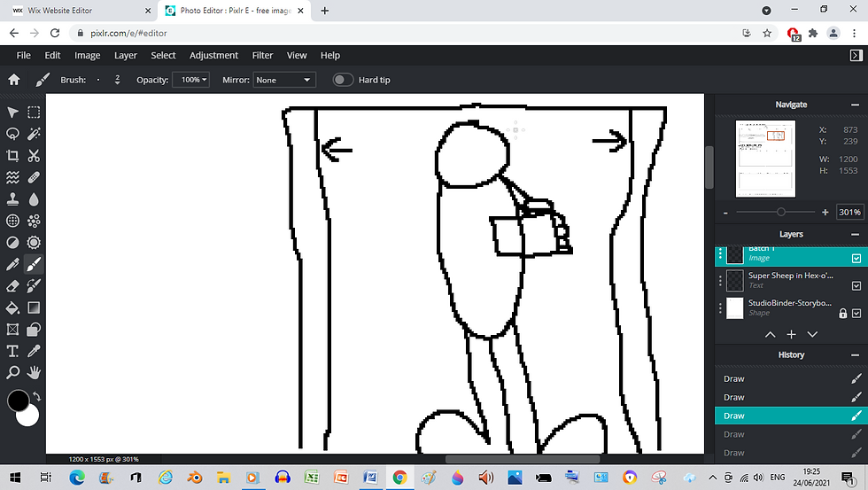Image resolution: width=868 pixels, height=490 pixels.
Task: Open the Select menu
Action: [x=163, y=55]
